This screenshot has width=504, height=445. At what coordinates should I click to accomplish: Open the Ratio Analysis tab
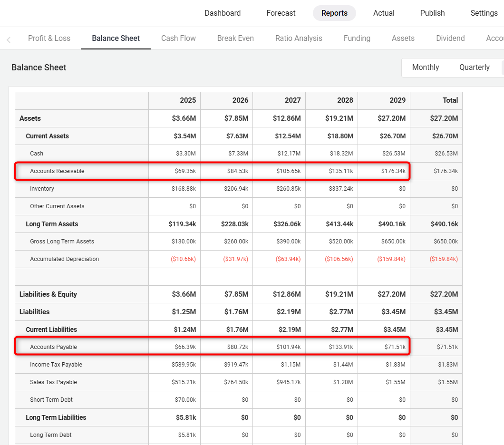[x=299, y=38]
